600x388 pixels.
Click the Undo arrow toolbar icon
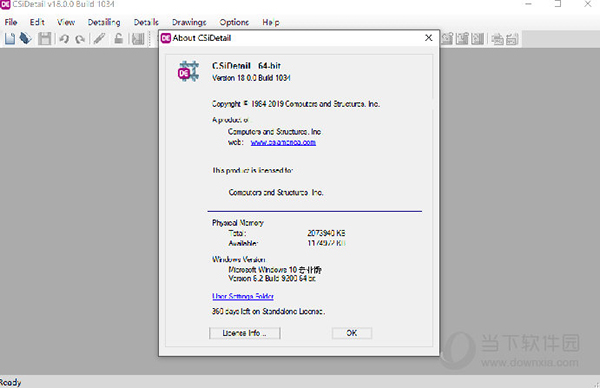tap(64, 39)
